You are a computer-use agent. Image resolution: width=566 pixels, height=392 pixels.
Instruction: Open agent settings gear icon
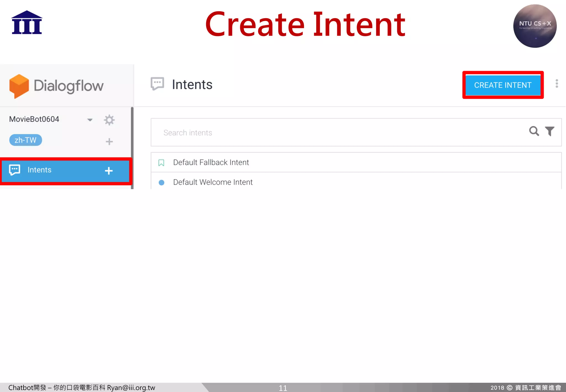(109, 120)
